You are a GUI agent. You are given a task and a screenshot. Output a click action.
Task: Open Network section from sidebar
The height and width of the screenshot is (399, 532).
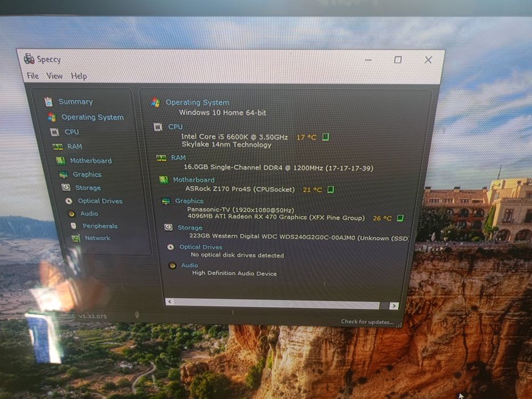point(98,238)
